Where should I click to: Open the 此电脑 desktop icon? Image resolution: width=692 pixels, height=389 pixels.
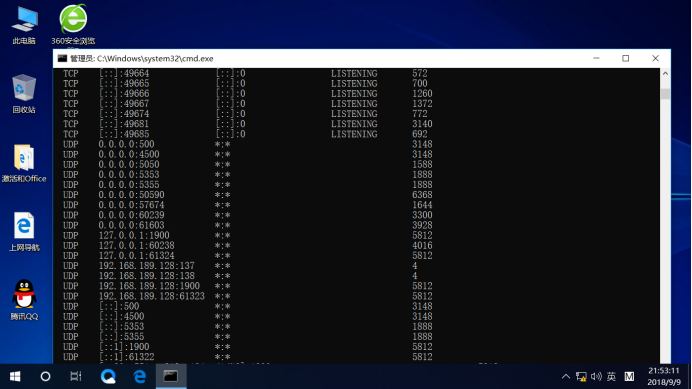tap(24, 25)
